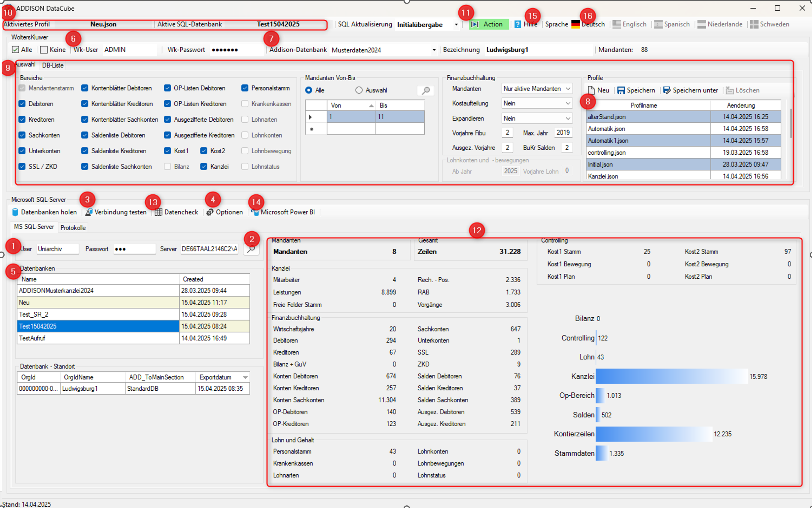Uncheck Kontenblätter Sachkonten checkbox
The height and width of the screenshot is (508, 812).
pos(85,119)
